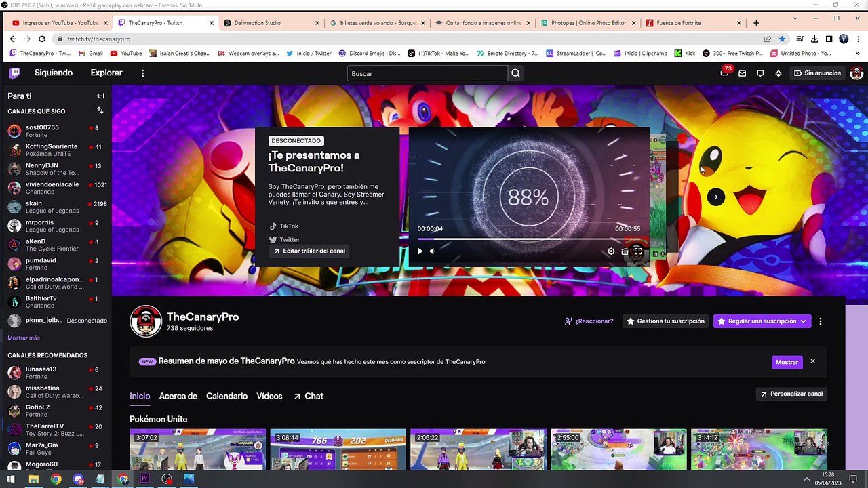Image resolution: width=868 pixels, height=488 pixels.
Task: Open the Vídeos channel tab
Action: click(x=269, y=396)
